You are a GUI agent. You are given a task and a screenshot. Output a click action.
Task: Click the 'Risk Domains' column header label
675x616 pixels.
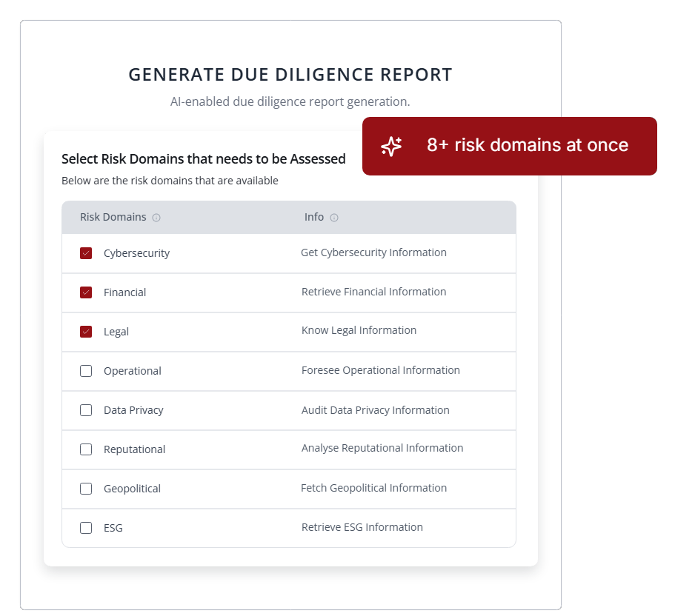pyautogui.click(x=113, y=217)
